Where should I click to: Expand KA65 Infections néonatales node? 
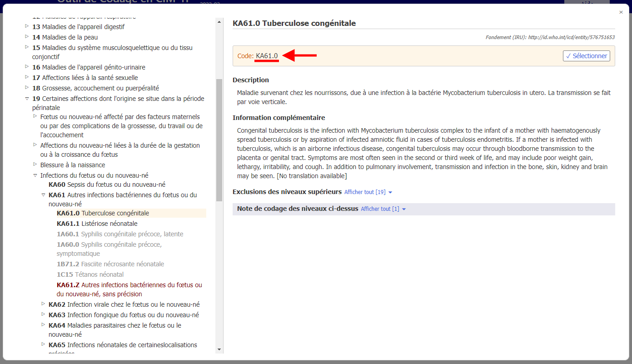click(x=43, y=344)
